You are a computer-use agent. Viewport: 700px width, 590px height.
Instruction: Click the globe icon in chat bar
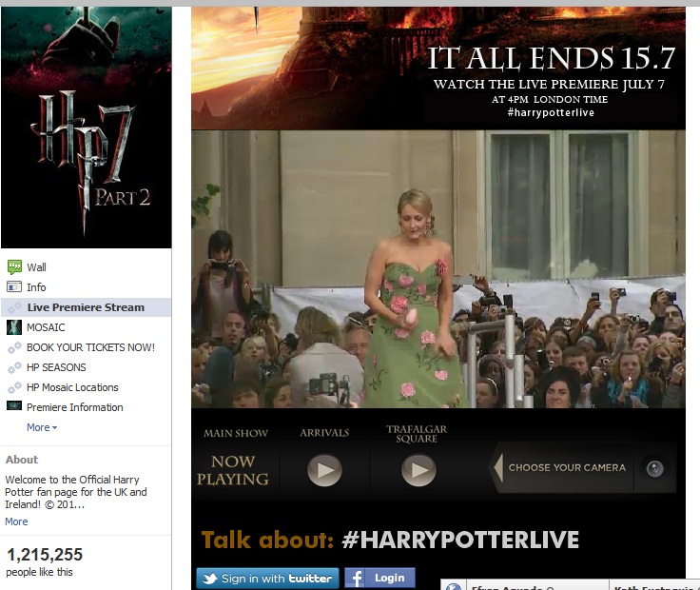(454, 587)
